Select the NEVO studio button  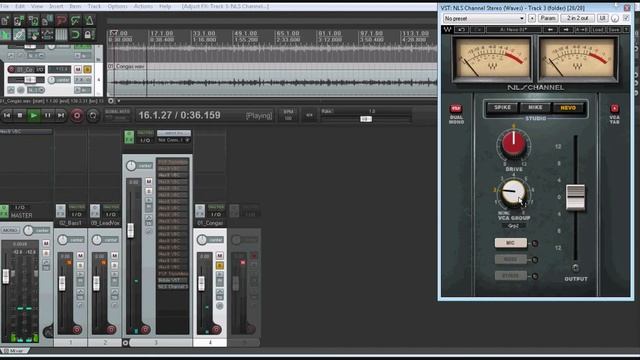[x=568, y=108]
